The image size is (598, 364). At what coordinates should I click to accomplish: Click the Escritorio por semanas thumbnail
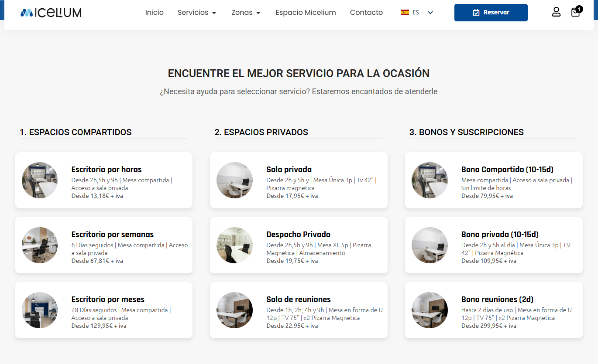coord(40,245)
